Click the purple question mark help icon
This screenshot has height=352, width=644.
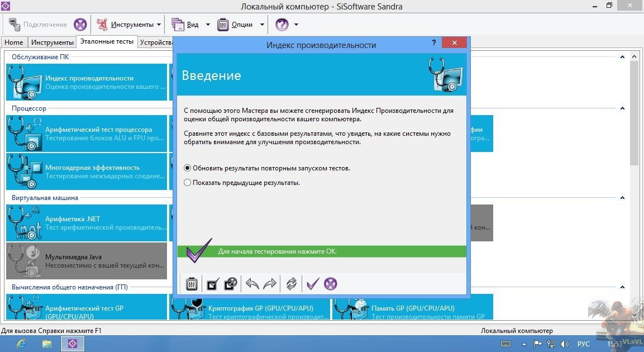pos(282,25)
